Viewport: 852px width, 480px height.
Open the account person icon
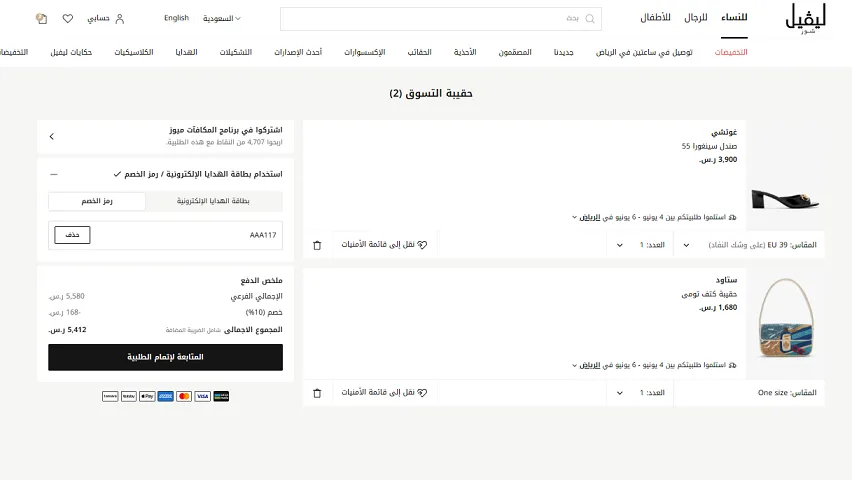point(120,19)
